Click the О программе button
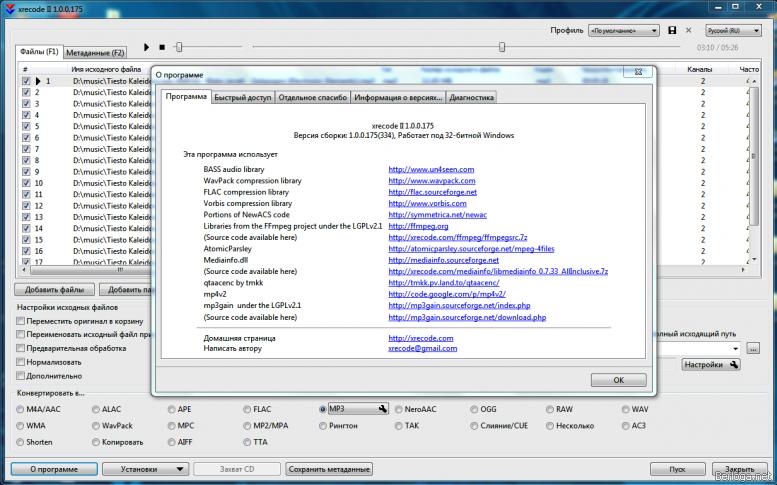Screen dimensions: 777x485 click(x=54, y=469)
